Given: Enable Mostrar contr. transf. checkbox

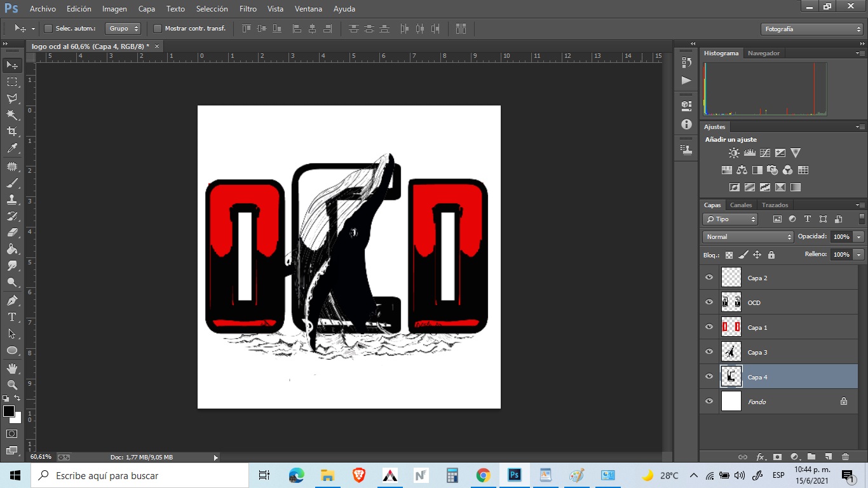Looking at the screenshot, I should [x=158, y=29].
